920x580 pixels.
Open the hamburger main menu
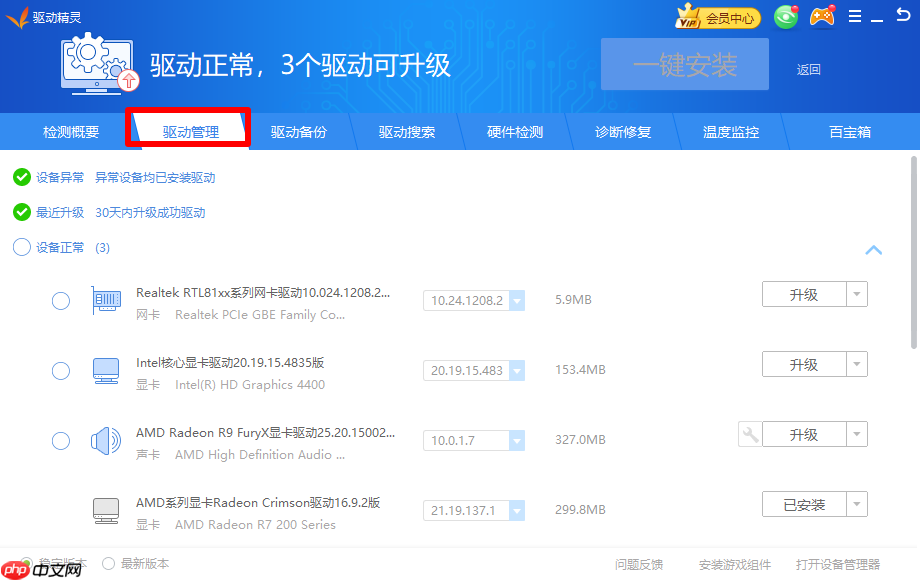pyautogui.click(x=855, y=16)
